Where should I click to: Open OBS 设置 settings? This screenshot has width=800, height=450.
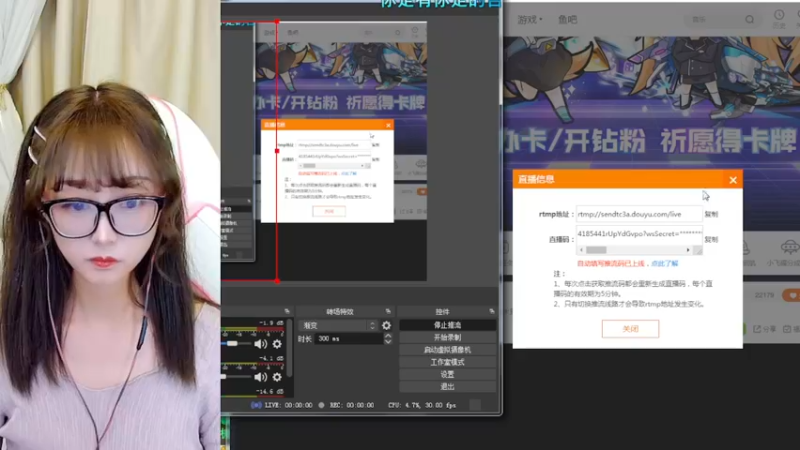[x=447, y=374]
